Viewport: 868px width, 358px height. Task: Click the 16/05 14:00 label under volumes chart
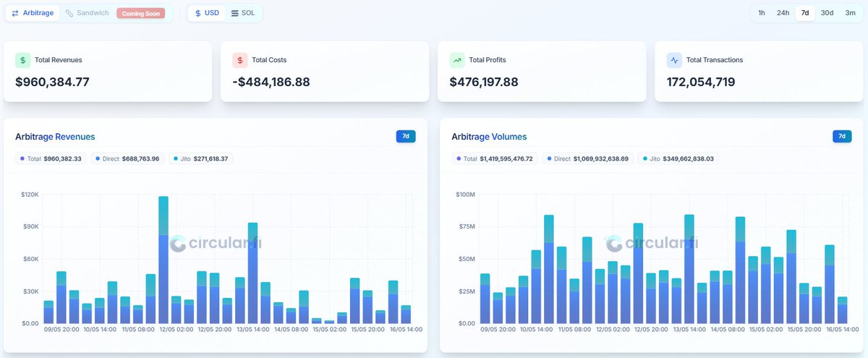point(841,330)
